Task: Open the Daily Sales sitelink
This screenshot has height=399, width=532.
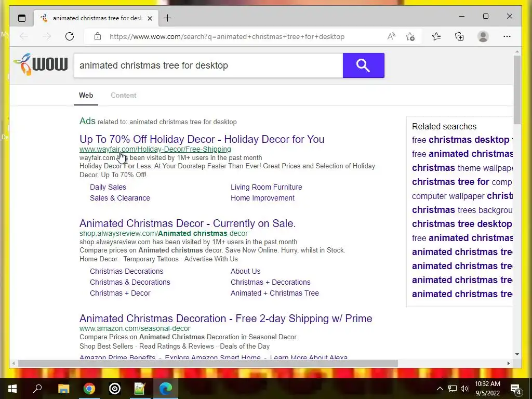Action: [108, 187]
